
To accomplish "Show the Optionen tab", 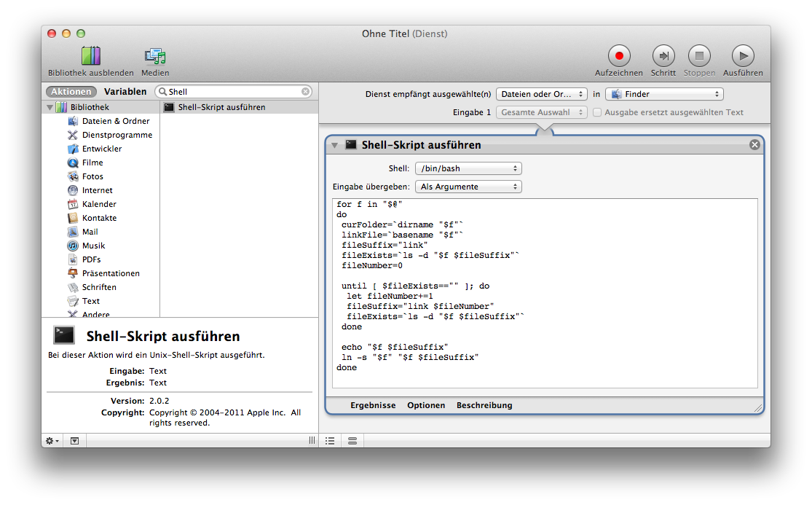I will pos(426,406).
